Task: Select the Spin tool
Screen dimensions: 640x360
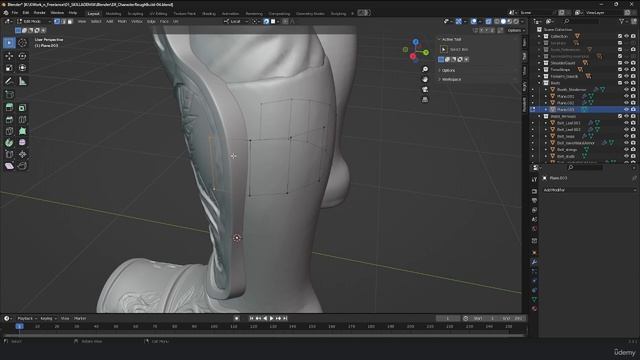Action: coord(9,142)
